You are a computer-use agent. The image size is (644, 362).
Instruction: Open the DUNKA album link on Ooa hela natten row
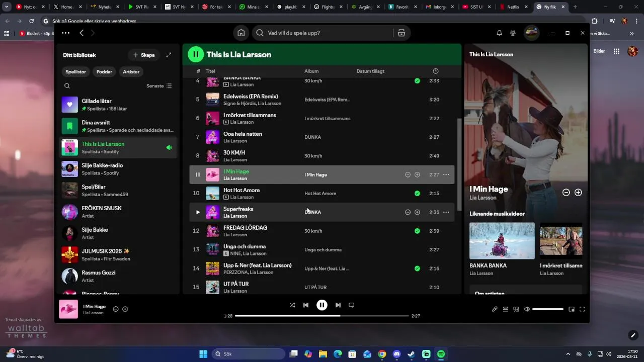(312, 137)
